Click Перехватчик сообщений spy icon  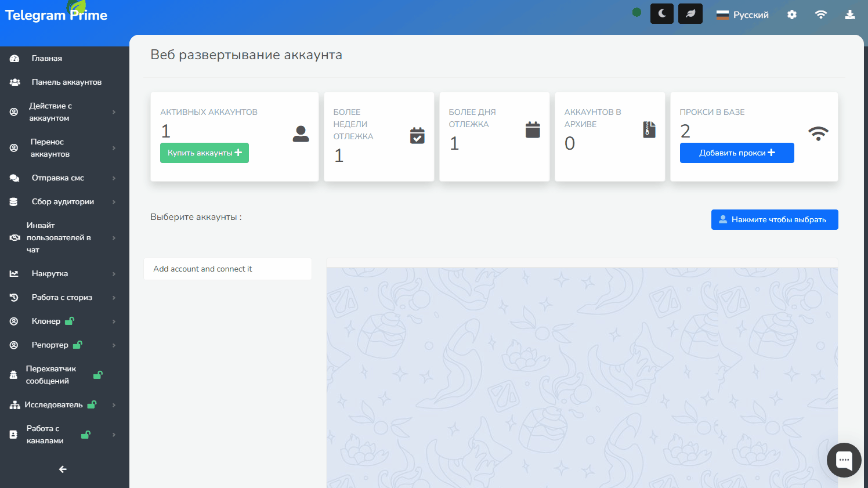pyautogui.click(x=13, y=375)
